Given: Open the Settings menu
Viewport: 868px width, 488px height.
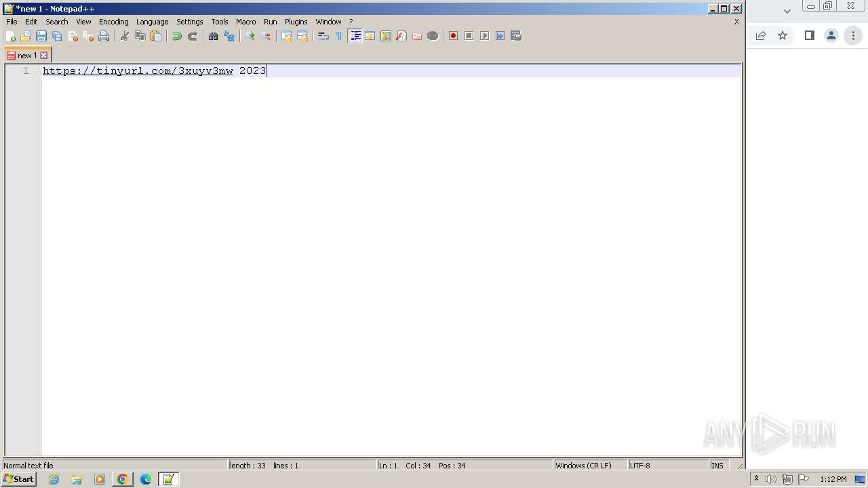Looking at the screenshot, I should tap(190, 22).
